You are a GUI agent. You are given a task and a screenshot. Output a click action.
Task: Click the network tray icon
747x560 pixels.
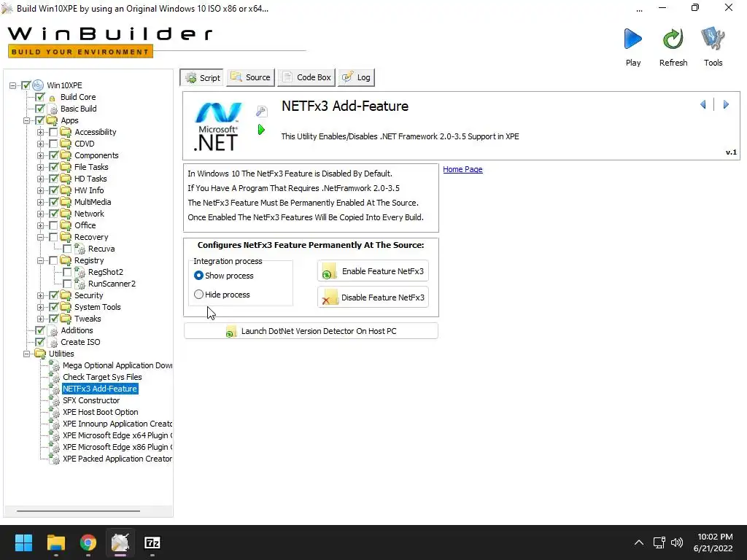pyautogui.click(x=659, y=542)
